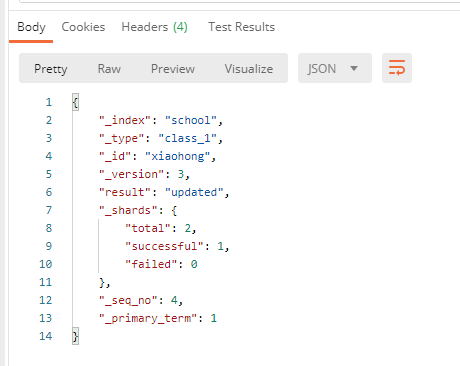
Task: Click the "_shards" key
Action: 128,210
